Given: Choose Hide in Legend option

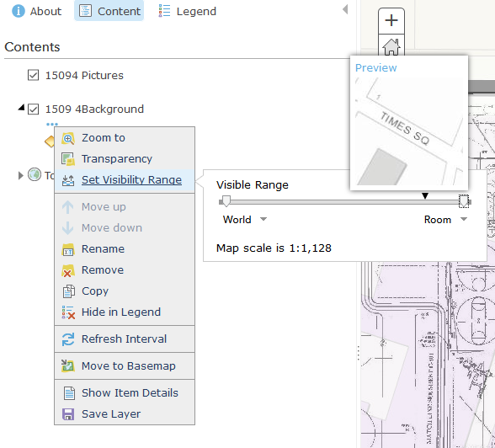Looking at the screenshot, I should pos(125,312).
